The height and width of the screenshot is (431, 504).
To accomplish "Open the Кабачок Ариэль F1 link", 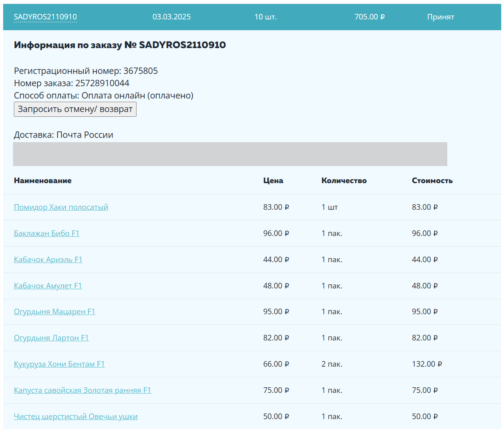I will coord(48,260).
